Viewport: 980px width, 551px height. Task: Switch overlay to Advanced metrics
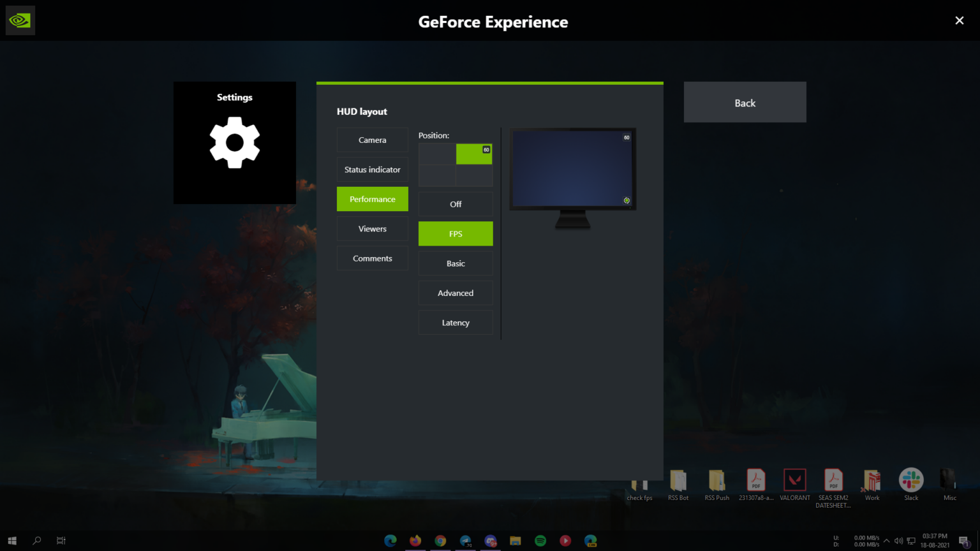point(455,293)
